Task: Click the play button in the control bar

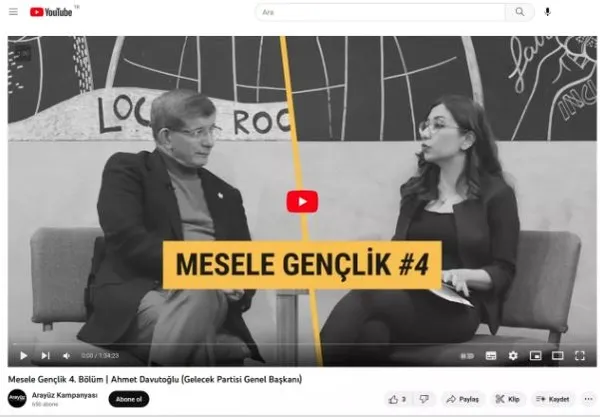Action: coord(23,355)
